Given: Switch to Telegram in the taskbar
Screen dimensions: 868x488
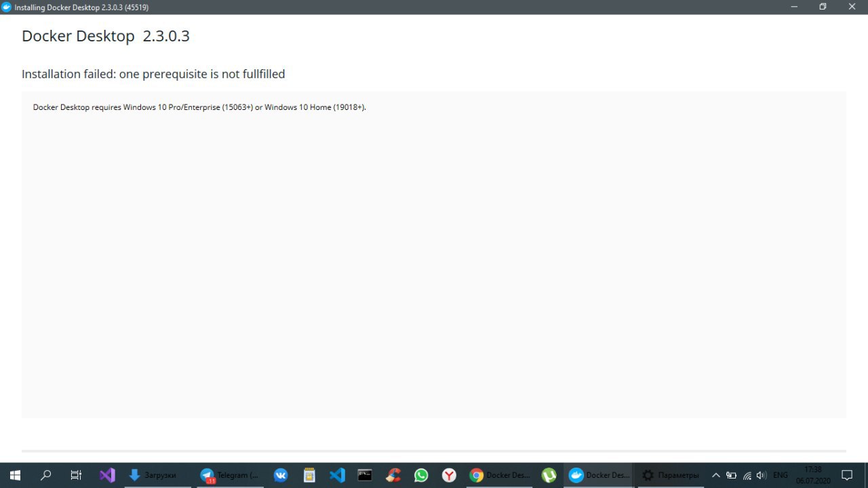Looking at the screenshot, I should point(230,475).
